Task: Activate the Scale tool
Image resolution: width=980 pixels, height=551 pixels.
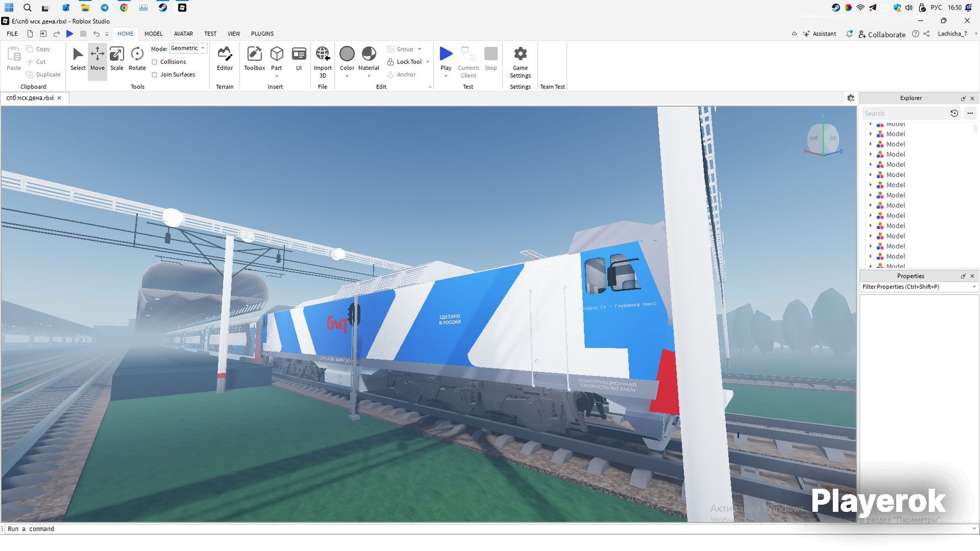Action: click(x=117, y=59)
